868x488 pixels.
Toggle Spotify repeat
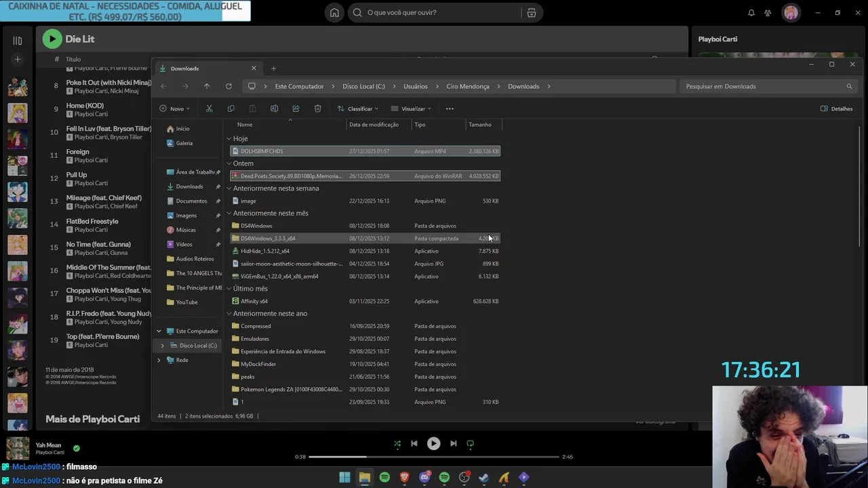click(470, 443)
